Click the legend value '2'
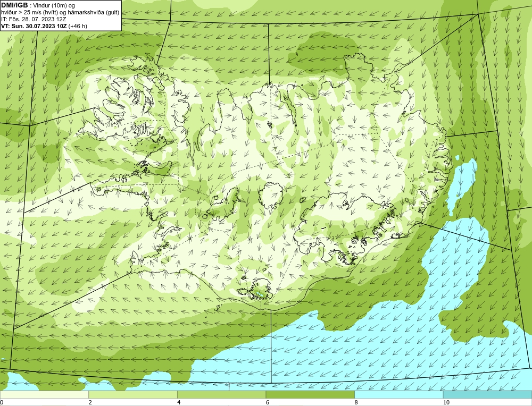The height and width of the screenshot is (406, 532). click(90, 402)
